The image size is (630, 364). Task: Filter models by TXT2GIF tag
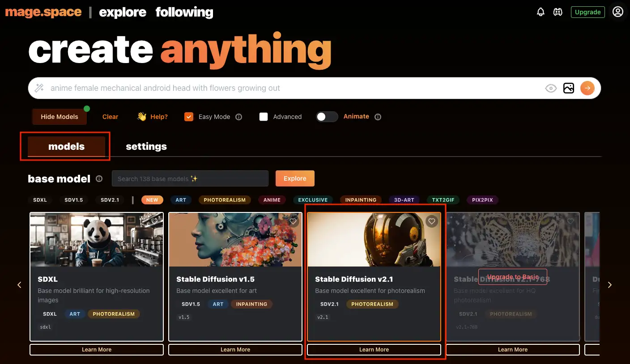(443, 200)
